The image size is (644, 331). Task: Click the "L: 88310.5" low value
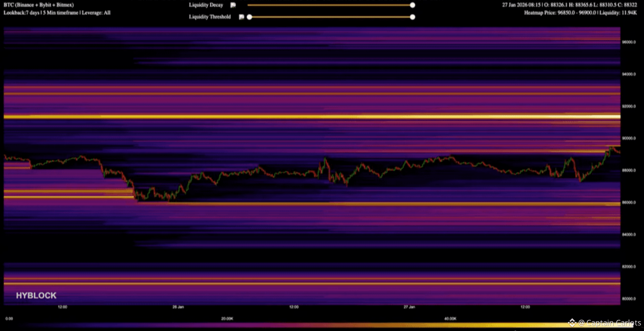pos(605,5)
